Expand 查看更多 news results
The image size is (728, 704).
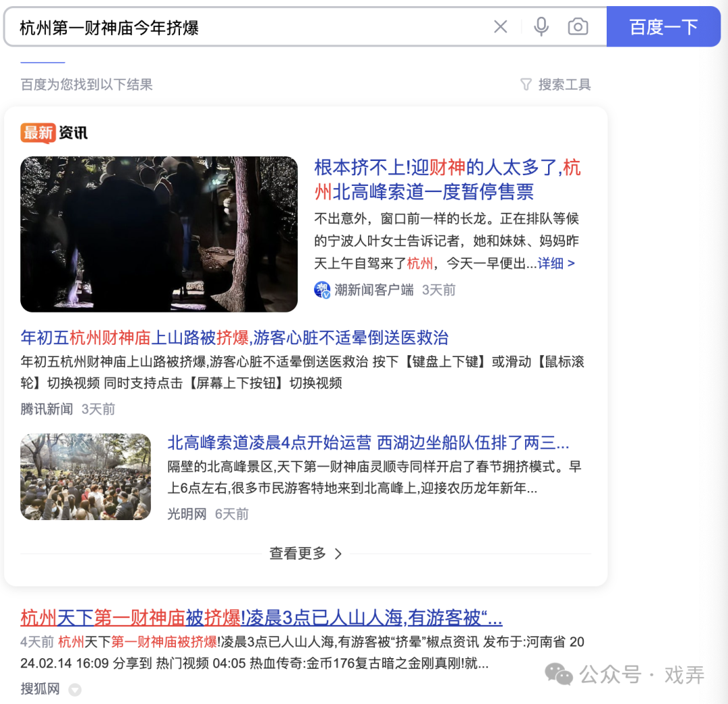click(x=306, y=553)
